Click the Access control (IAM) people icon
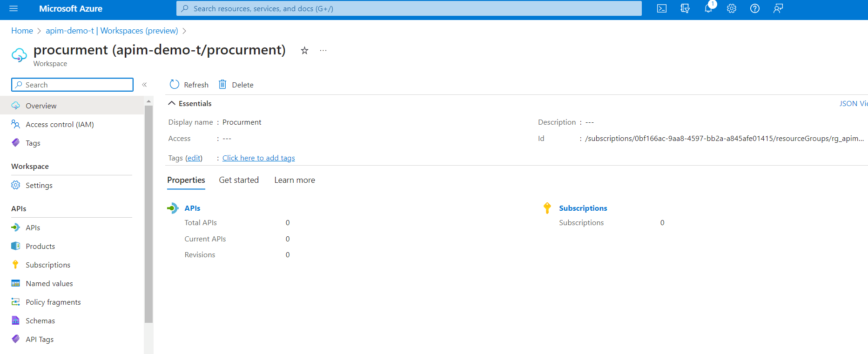The width and height of the screenshot is (868, 354). click(16, 124)
